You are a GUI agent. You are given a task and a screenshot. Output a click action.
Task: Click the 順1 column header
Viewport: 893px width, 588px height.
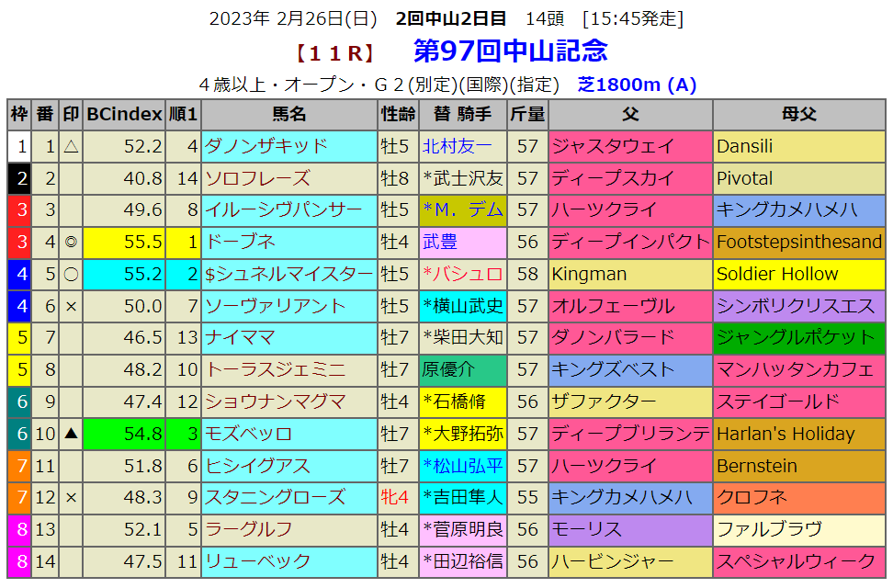[x=184, y=115]
